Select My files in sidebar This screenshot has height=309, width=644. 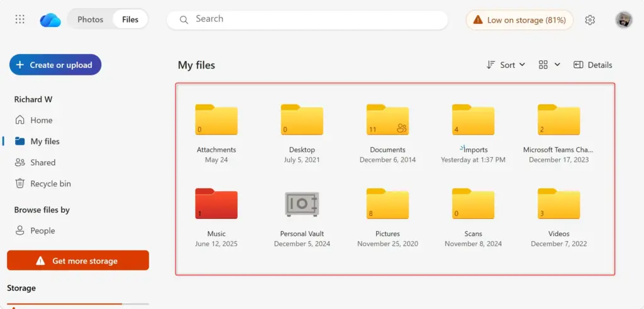[x=45, y=142]
